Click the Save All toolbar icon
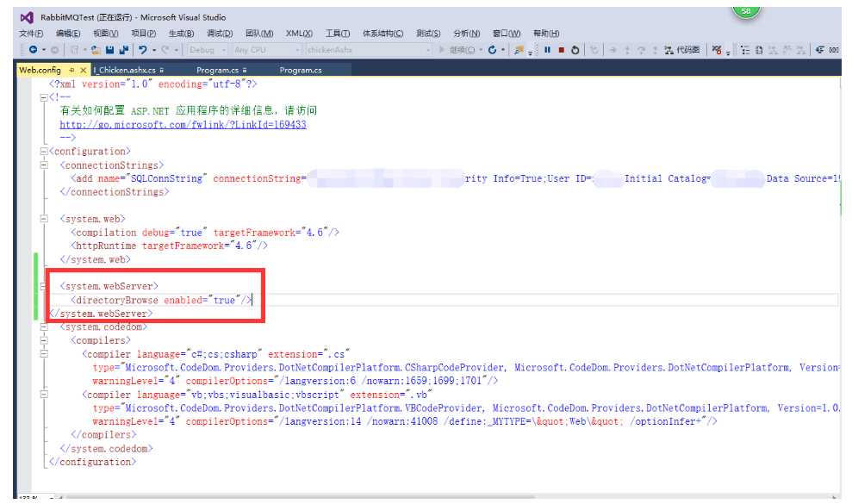 (x=124, y=51)
